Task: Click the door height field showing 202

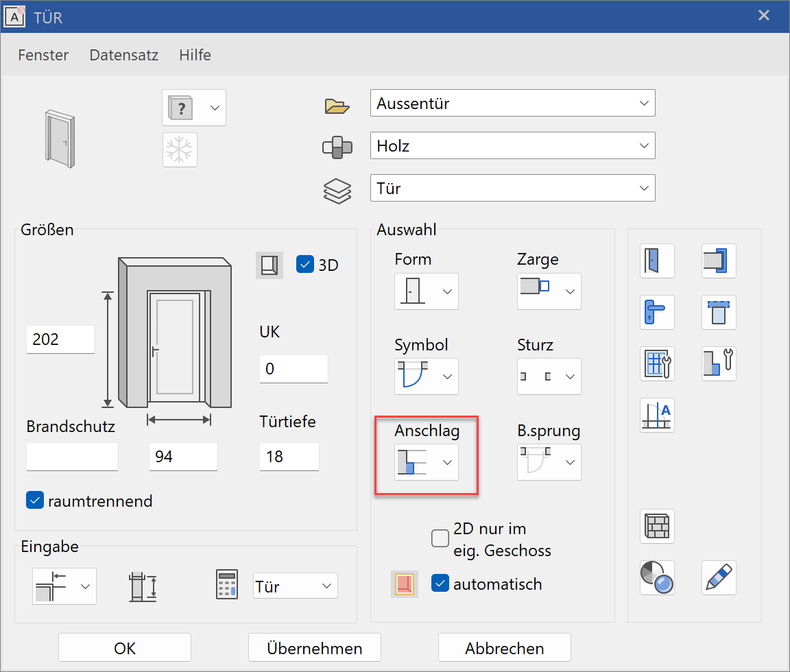Action: (x=60, y=339)
